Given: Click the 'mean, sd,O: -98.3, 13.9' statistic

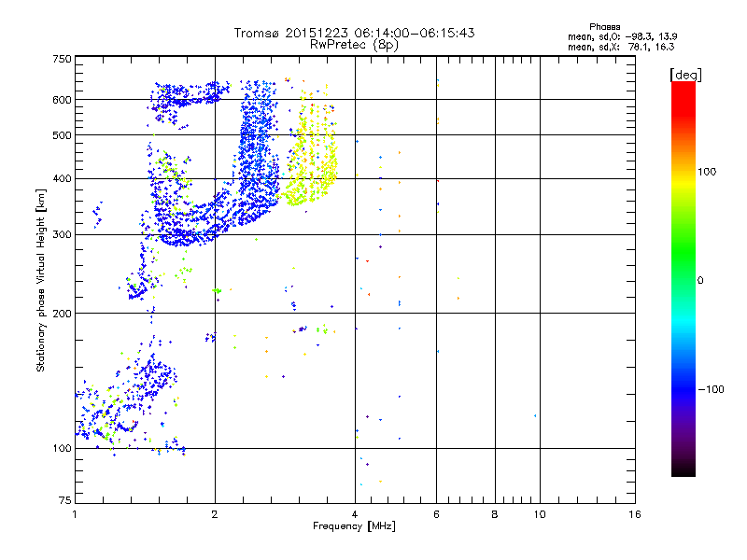Looking at the screenshot, I should pos(622,36).
